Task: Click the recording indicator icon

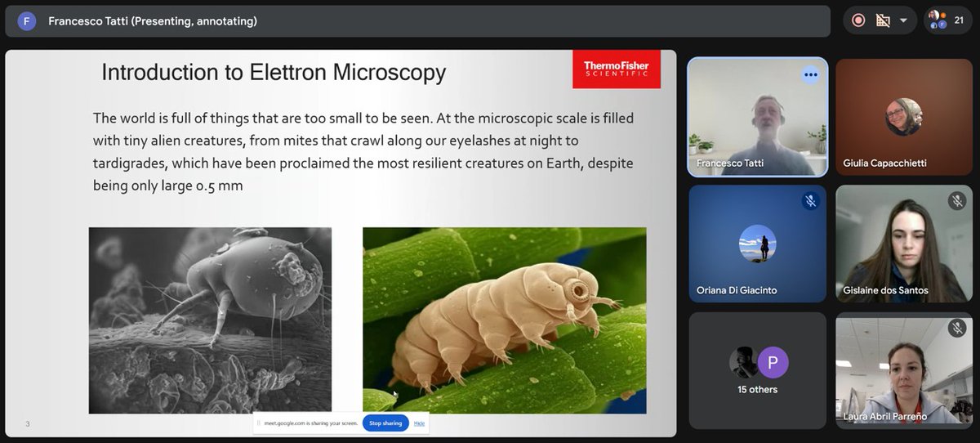Action: pyautogui.click(x=858, y=20)
